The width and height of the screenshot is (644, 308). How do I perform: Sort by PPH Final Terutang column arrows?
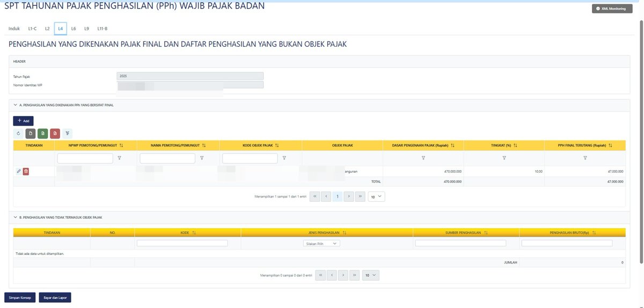pyautogui.click(x=610, y=145)
